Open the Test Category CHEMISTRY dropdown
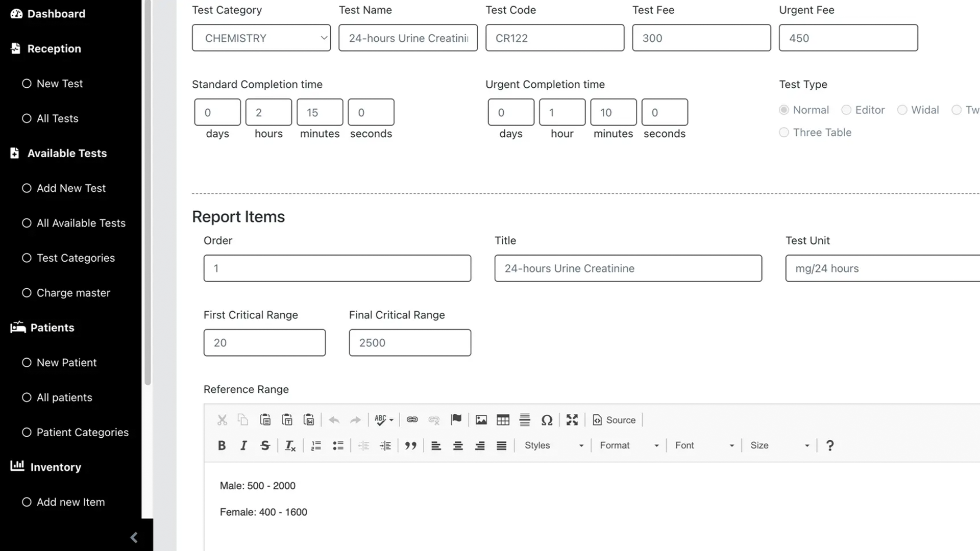The image size is (980, 551). point(261,38)
